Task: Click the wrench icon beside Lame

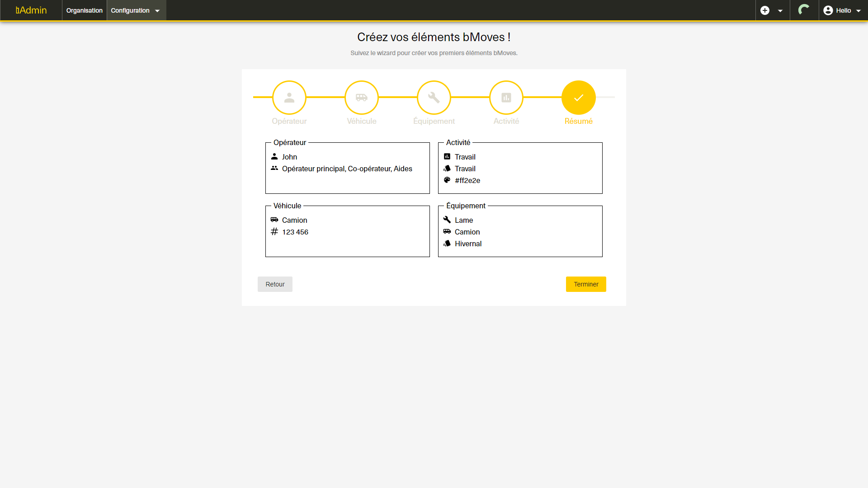Action: (447, 220)
